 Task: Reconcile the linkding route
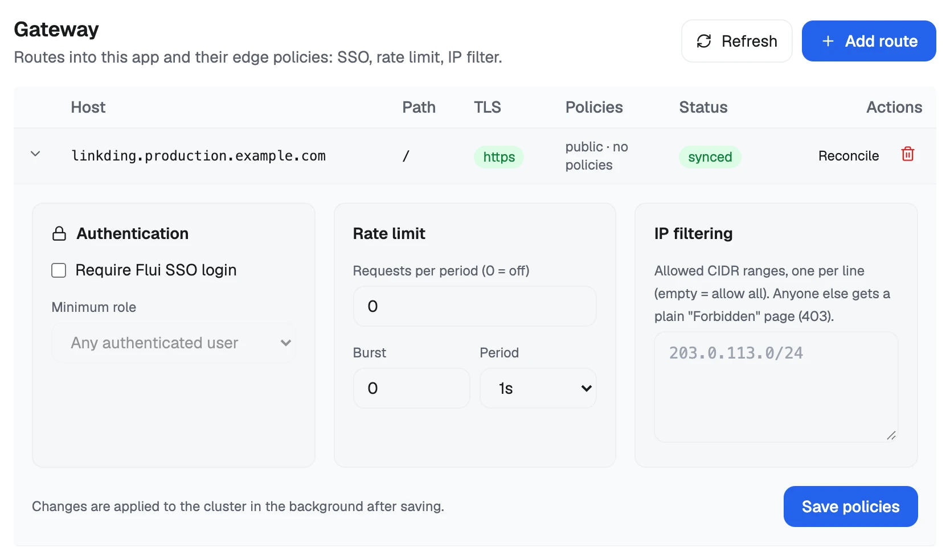point(849,156)
